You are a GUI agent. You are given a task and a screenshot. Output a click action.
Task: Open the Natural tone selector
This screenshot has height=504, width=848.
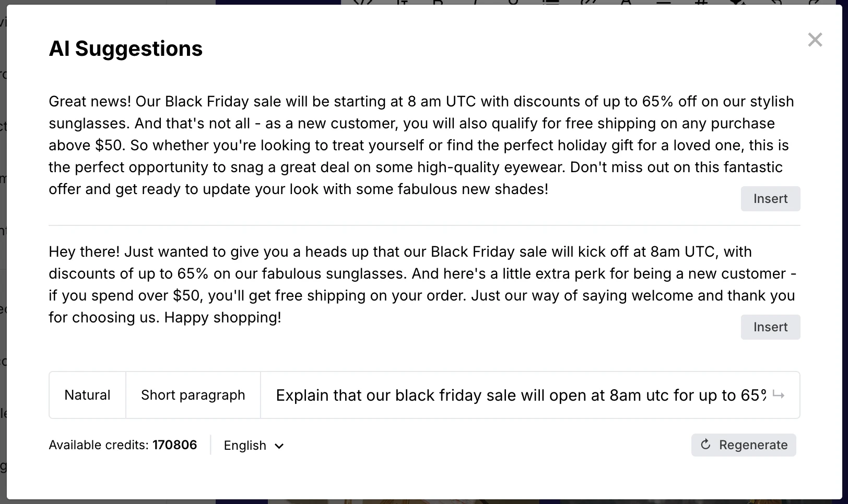click(x=87, y=395)
